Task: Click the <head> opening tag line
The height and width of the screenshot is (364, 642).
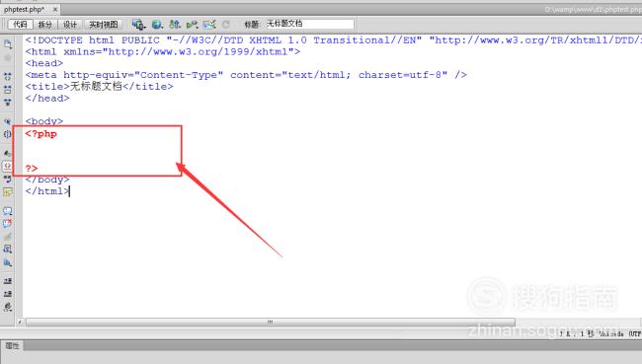Action: pos(44,63)
